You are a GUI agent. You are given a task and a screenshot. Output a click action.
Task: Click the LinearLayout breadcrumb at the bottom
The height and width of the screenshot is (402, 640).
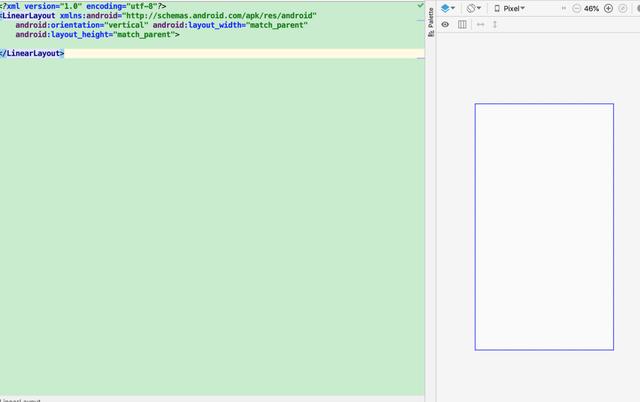coord(20,400)
